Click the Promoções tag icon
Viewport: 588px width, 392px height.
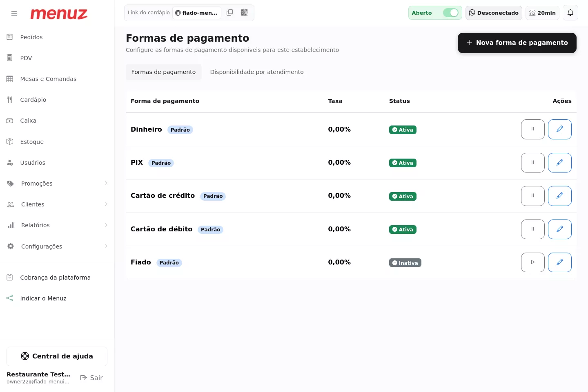(11, 184)
